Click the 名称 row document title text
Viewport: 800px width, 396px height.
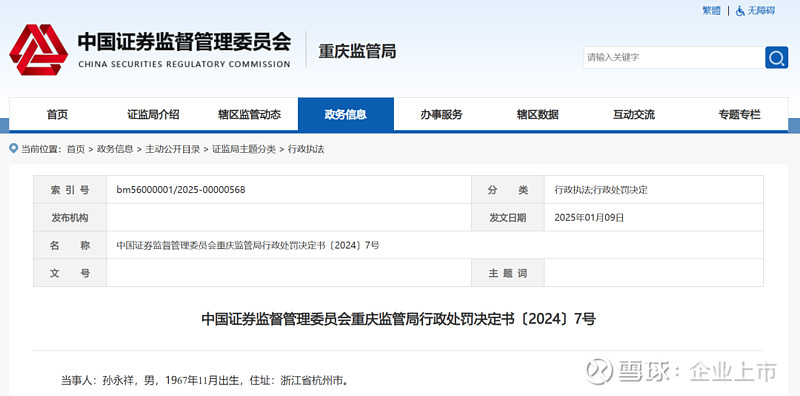pyautogui.click(x=247, y=245)
